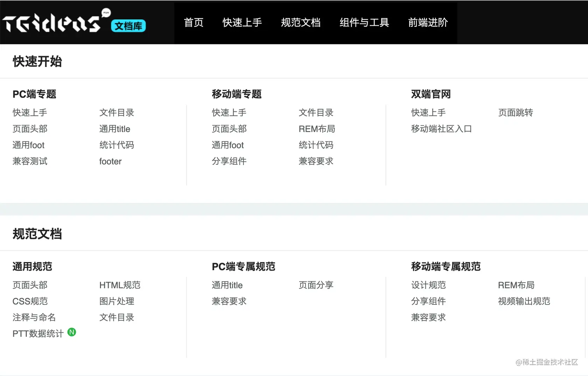Image resolution: width=588 pixels, height=376 pixels.
Task: Open the footer link under PC端专题
Action: [110, 161]
